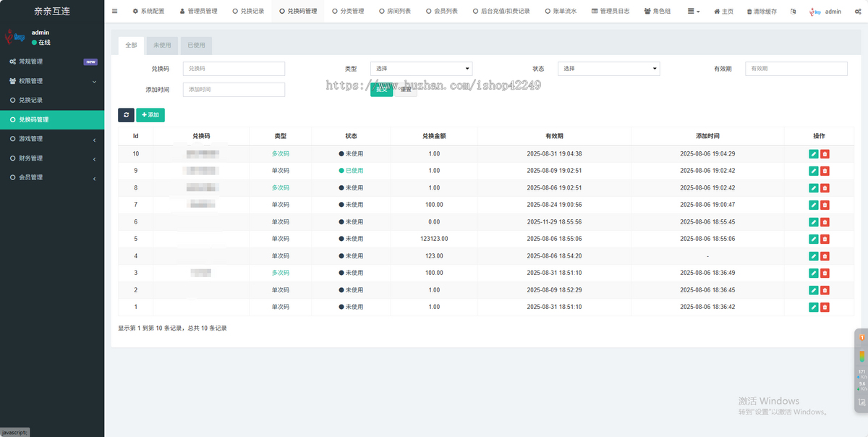Open the 类型 select dropdown
The image size is (868, 437).
(422, 69)
